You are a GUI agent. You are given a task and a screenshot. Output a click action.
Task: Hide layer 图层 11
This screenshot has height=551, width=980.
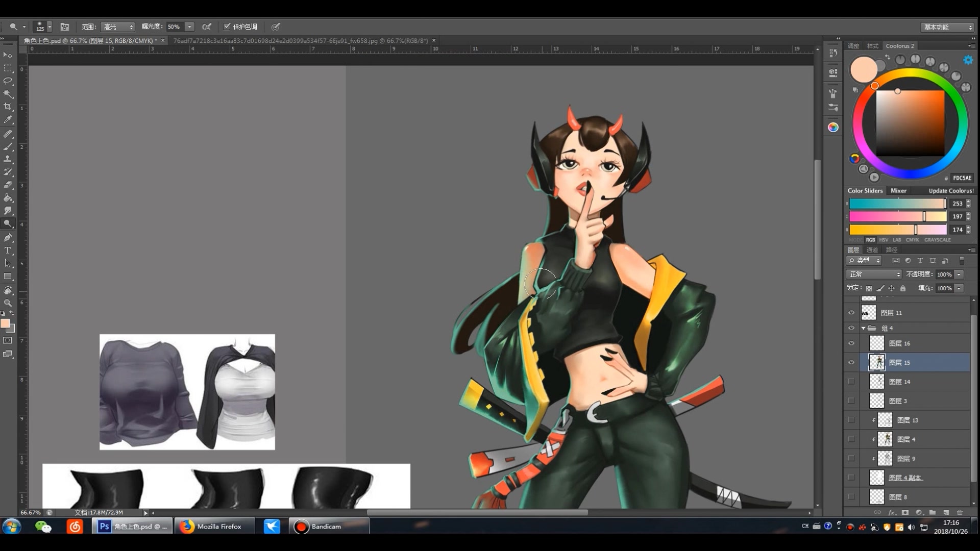click(851, 313)
